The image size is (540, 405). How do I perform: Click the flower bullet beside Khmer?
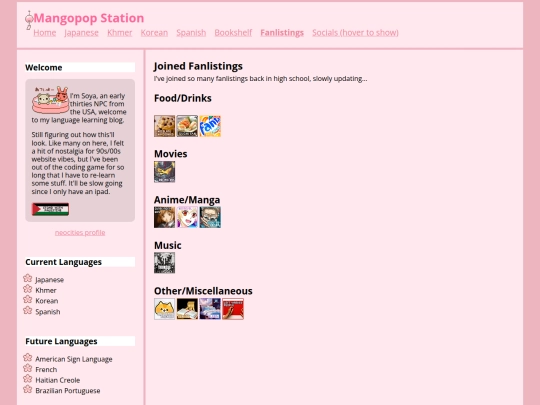tap(28, 289)
